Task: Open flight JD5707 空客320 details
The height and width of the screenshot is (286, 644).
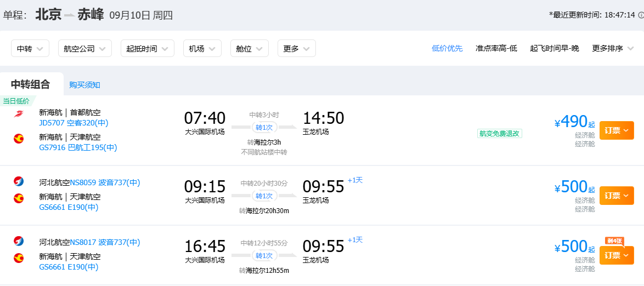Action: click(x=74, y=123)
